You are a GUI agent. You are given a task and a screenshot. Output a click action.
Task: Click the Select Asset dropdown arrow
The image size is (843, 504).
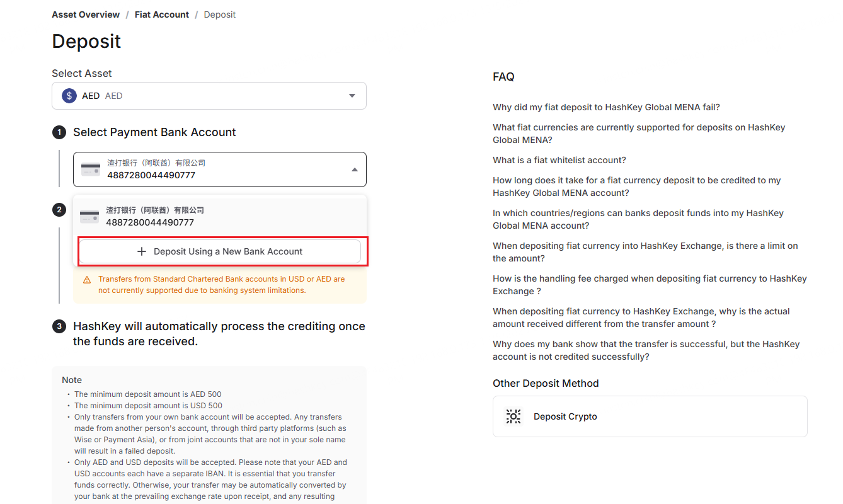click(x=352, y=95)
